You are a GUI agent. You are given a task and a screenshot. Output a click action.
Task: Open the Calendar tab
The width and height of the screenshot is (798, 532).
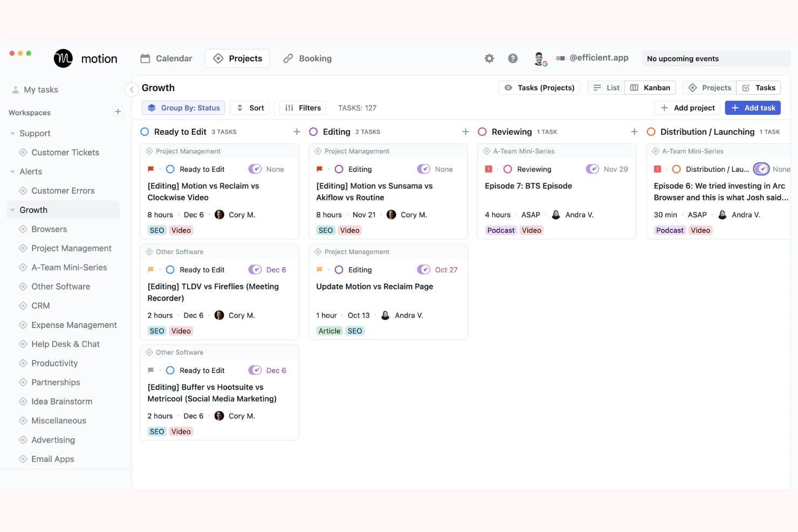tap(166, 58)
